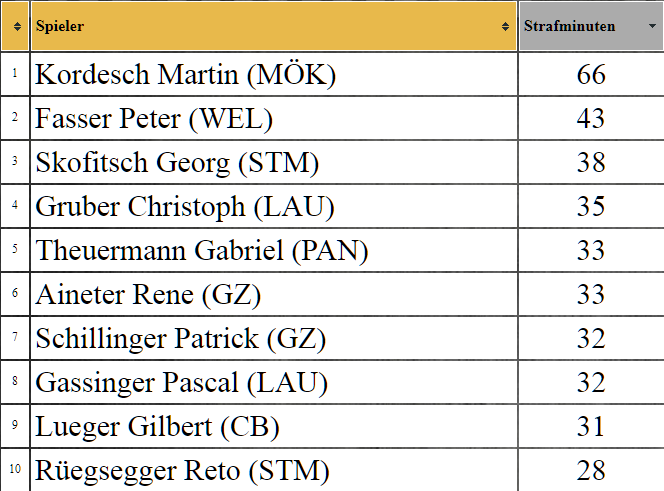
Task: Select Rüegsegger Reto (STM) cell
Action: pyautogui.click(x=274, y=470)
